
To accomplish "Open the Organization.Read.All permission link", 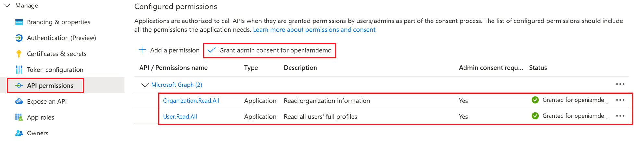I will 191,101.
